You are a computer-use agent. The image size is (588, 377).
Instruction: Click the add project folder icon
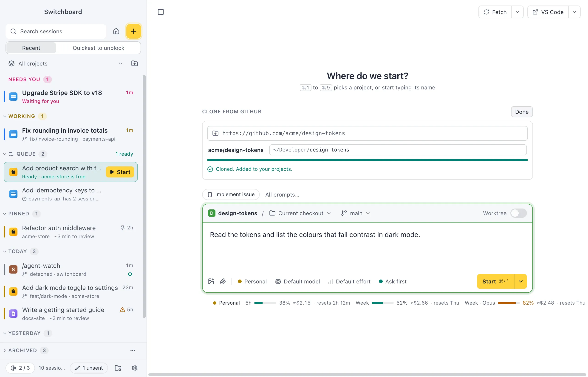tap(135, 63)
